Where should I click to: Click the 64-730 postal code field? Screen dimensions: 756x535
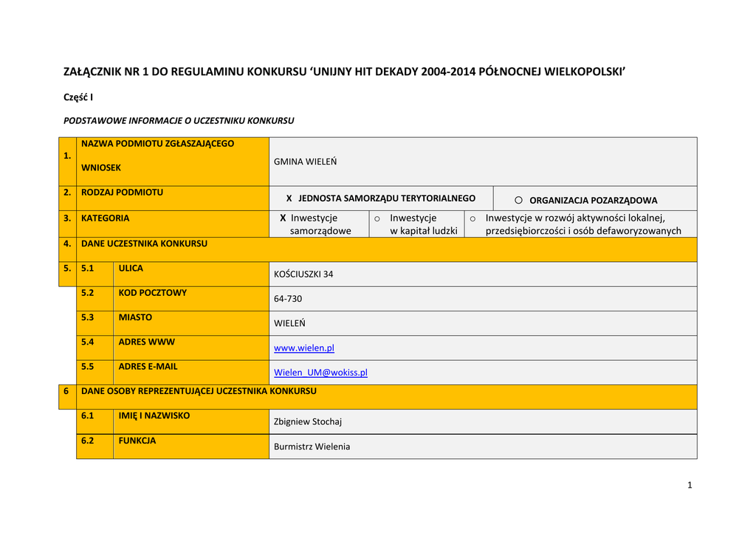click(x=288, y=299)
